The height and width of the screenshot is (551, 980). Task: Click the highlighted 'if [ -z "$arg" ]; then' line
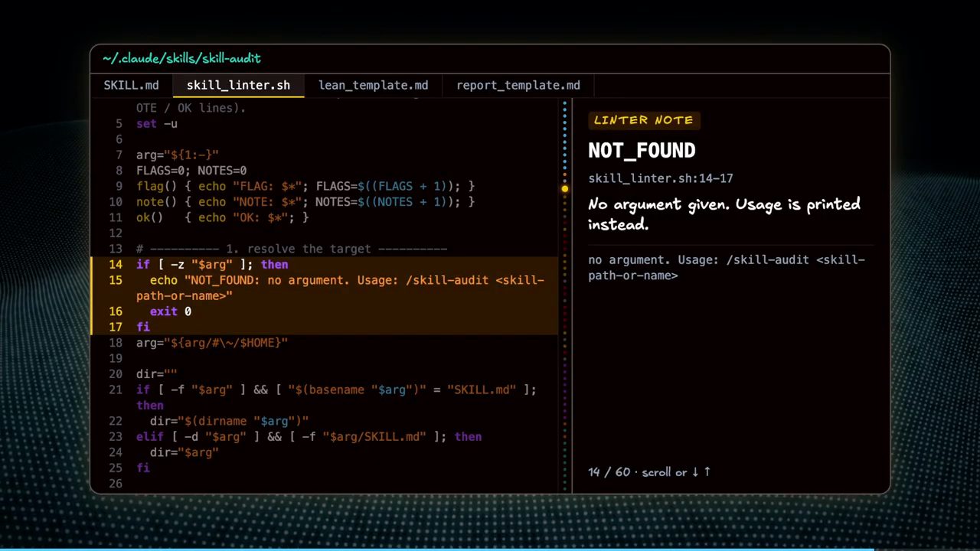pyautogui.click(x=212, y=264)
